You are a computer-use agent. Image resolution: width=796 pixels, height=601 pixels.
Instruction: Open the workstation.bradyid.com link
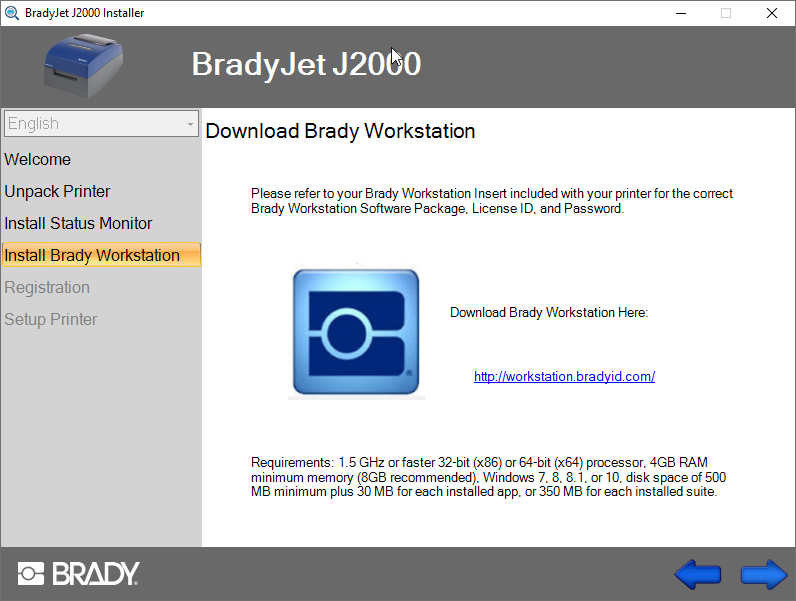point(565,377)
